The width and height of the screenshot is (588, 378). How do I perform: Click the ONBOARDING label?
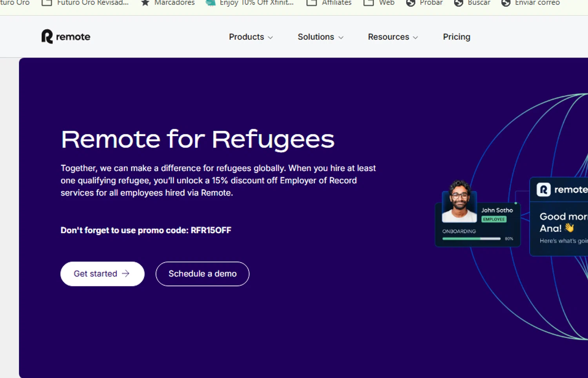[459, 232]
